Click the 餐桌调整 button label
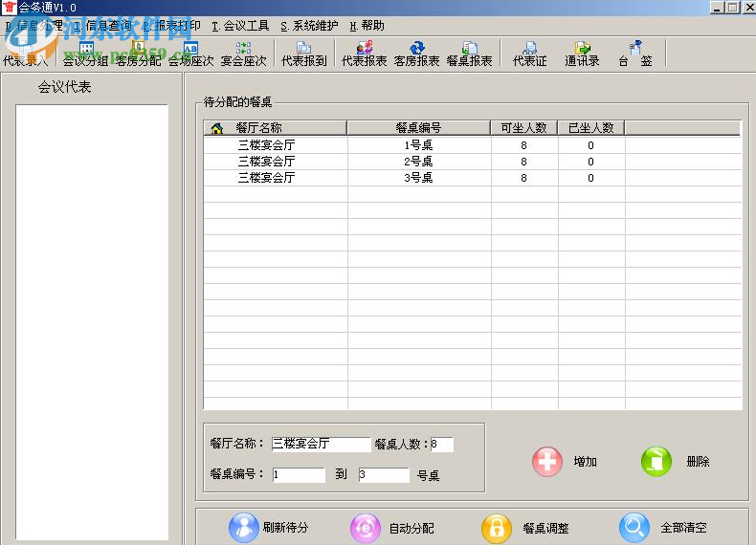756x545 pixels. [545, 529]
